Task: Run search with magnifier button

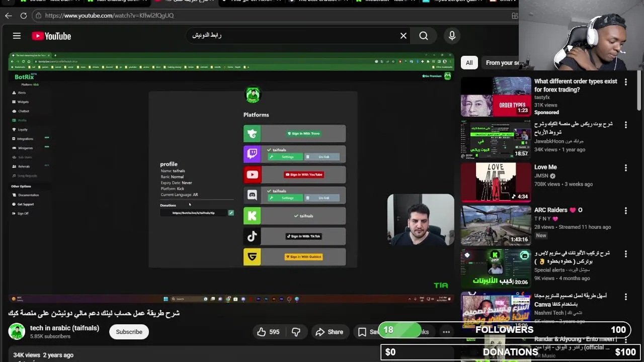Action: [x=424, y=36]
